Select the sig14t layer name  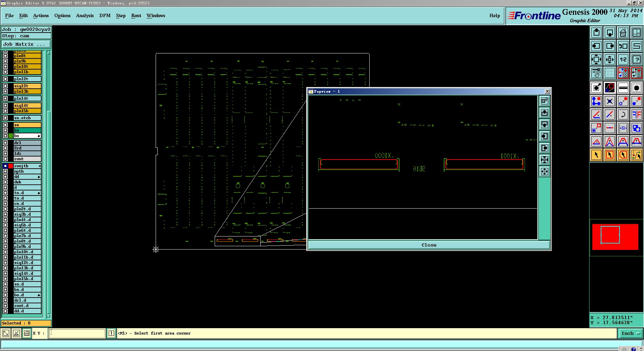pos(27,105)
